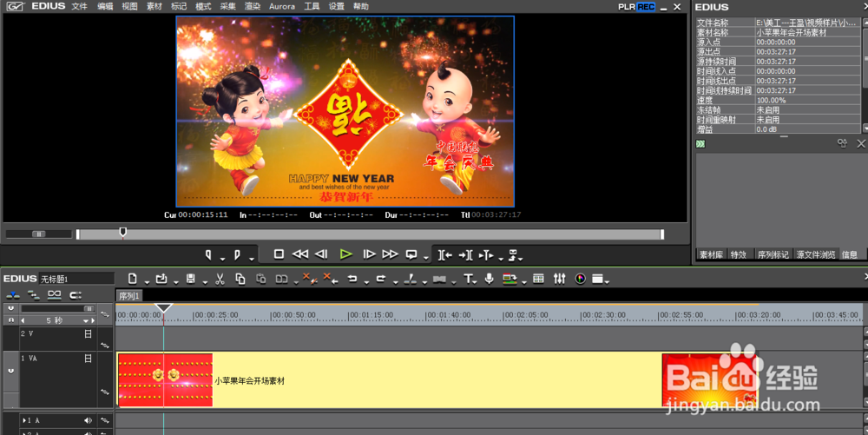Toggle ripple mode icon
Screen dimensions: 868x435
[33, 295]
